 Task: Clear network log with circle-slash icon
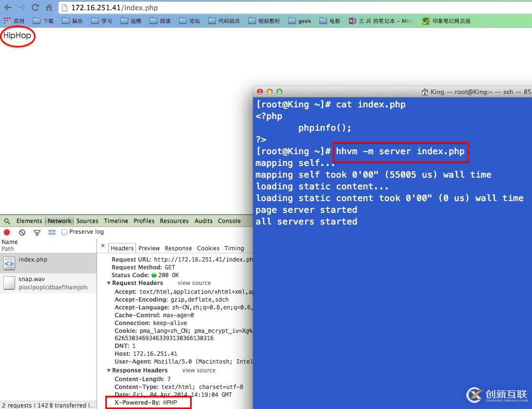click(x=22, y=232)
